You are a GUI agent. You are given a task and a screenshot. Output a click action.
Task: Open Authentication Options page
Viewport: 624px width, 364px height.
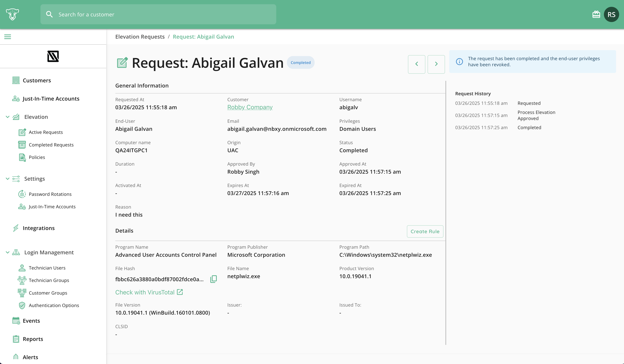pos(54,305)
